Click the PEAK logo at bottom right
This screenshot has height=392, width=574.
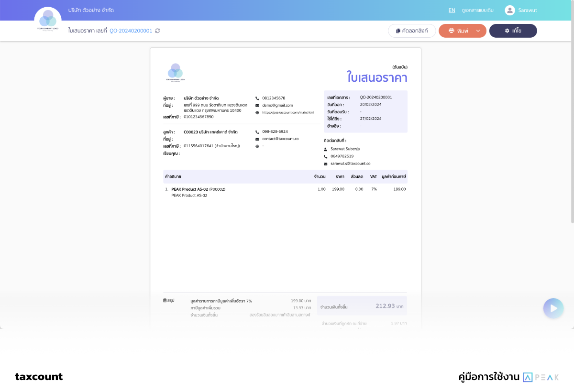click(541, 377)
